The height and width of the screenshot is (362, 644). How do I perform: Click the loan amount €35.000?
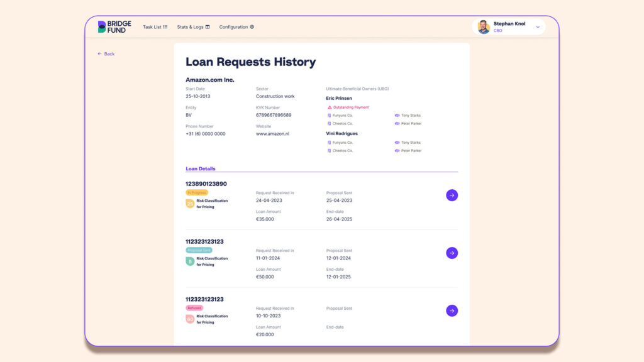pos(265,219)
